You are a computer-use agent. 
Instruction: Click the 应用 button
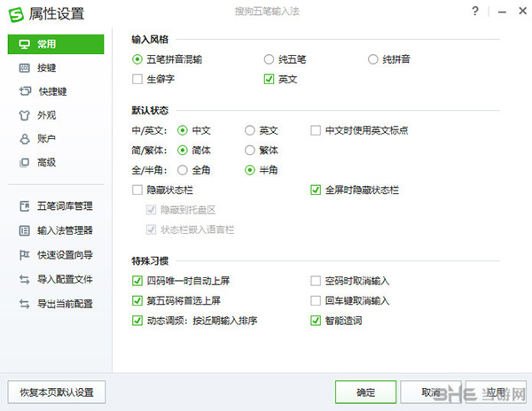496,392
